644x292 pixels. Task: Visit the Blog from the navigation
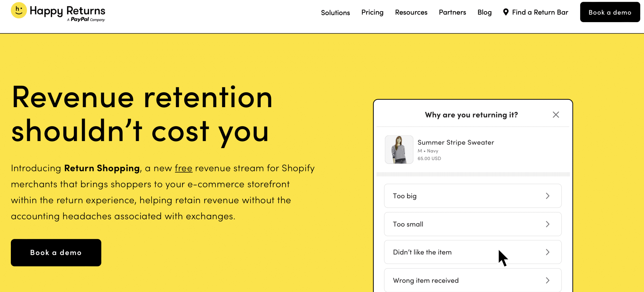pos(485,12)
